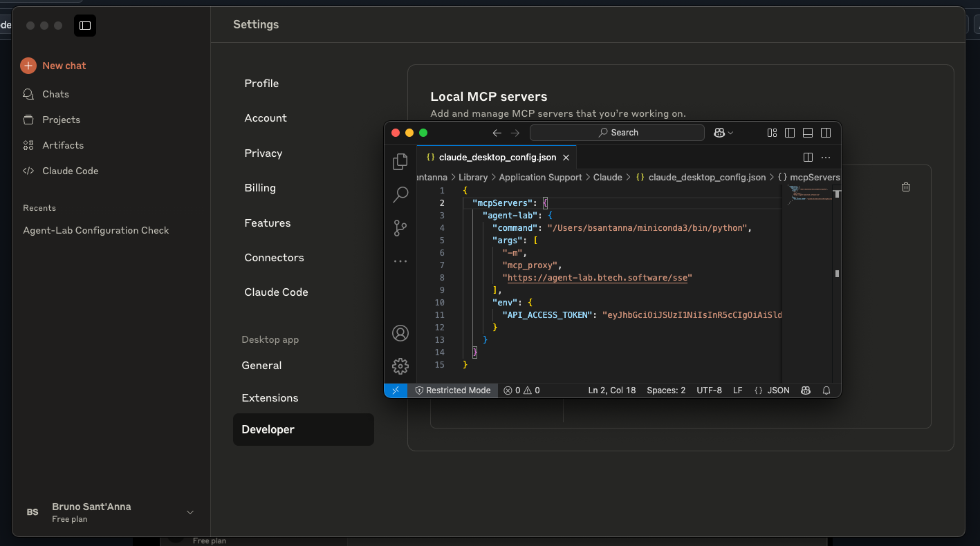
Task: Toggle VS Code primary side bar
Action: 790,133
